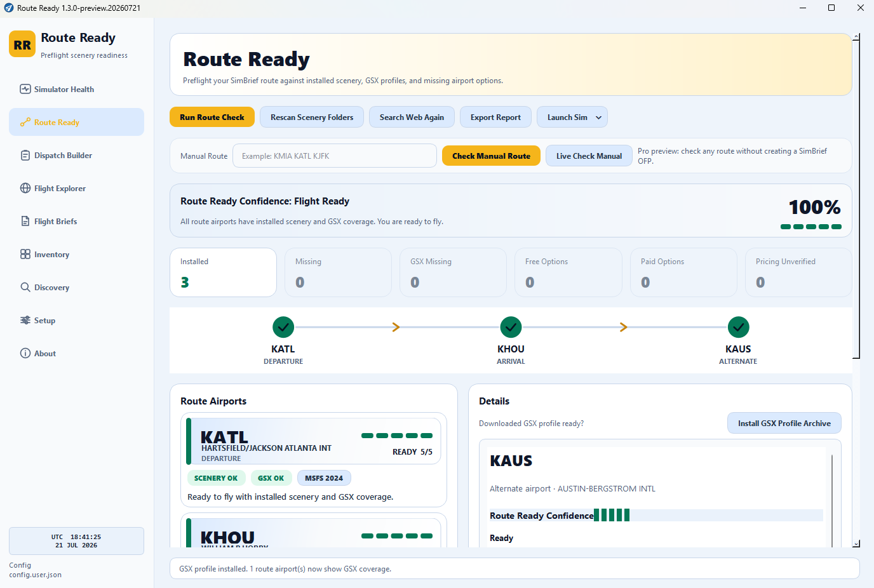Click the GSX profile installed status message
The image size is (874, 588).
285,569
